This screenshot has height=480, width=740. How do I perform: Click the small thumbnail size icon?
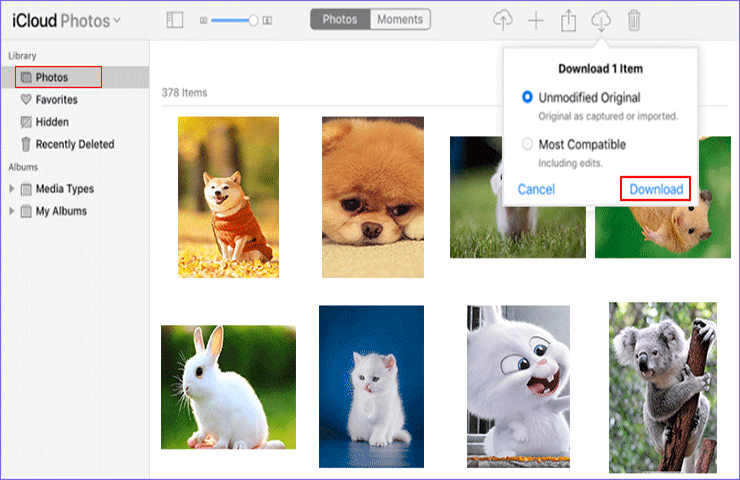pos(203,20)
